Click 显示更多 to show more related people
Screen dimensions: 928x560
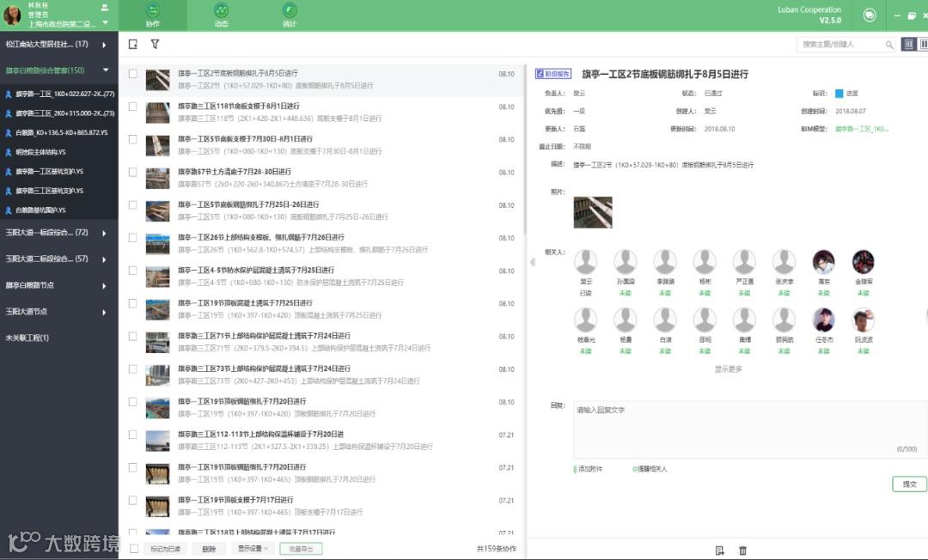pos(728,369)
